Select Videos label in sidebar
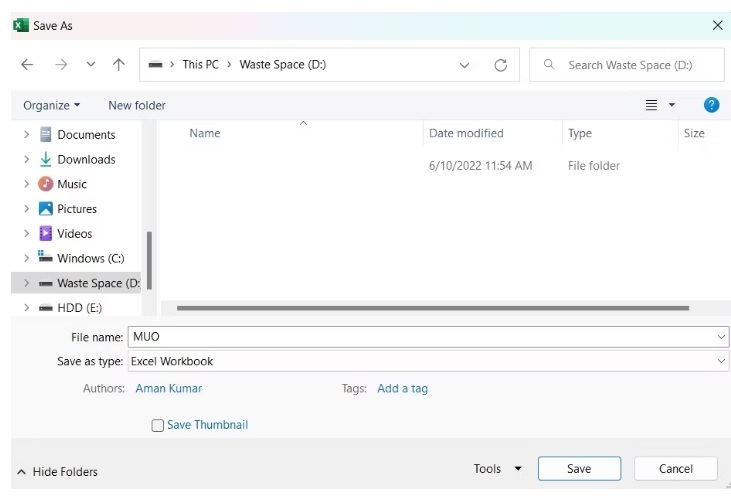731x498 pixels. [x=75, y=234]
